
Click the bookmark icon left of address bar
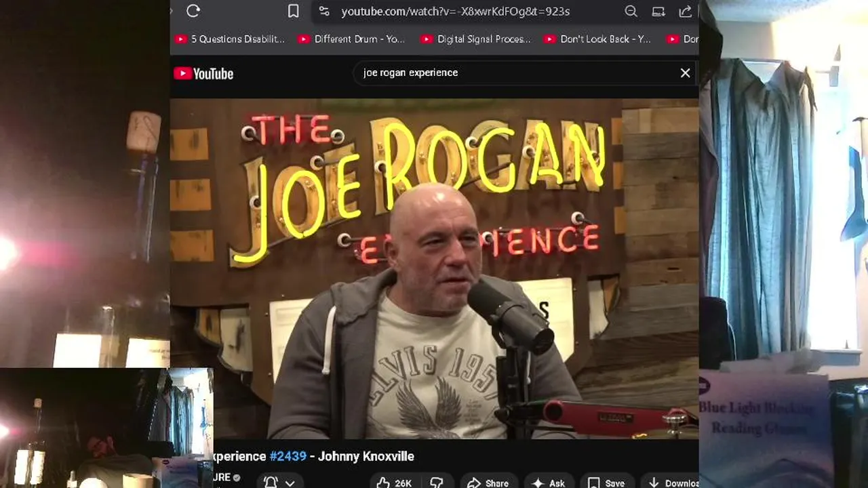point(293,11)
